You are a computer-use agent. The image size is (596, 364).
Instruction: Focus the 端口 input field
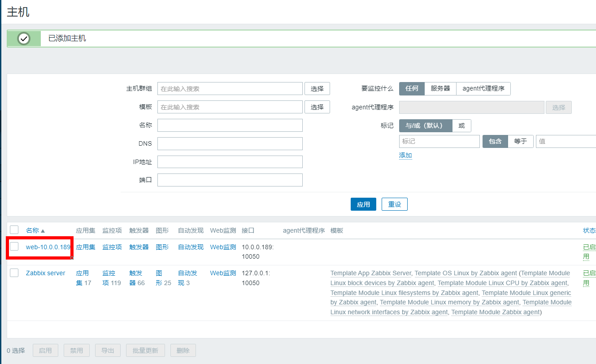(x=230, y=180)
